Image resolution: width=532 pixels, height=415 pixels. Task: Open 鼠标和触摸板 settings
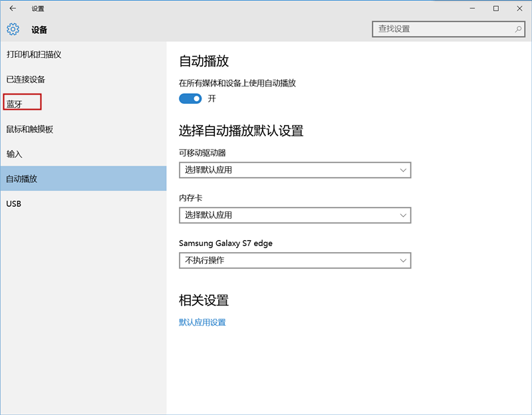(83, 129)
